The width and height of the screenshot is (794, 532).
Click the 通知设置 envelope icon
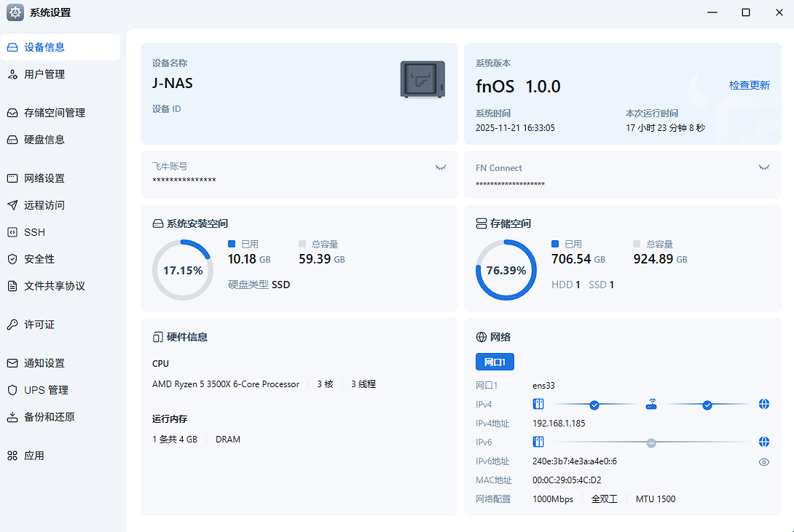coord(12,363)
